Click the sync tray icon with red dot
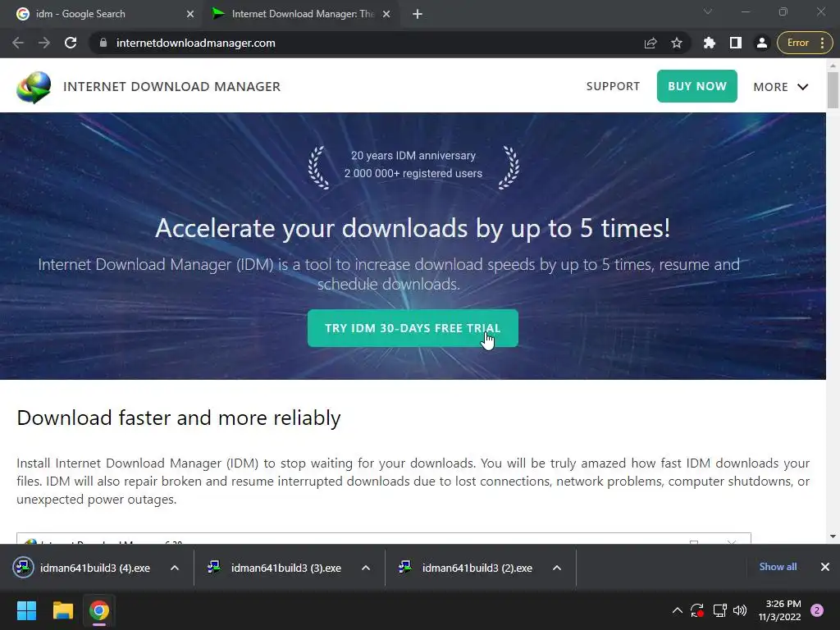The height and width of the screenshot is (630, 840). coord(697,610)
